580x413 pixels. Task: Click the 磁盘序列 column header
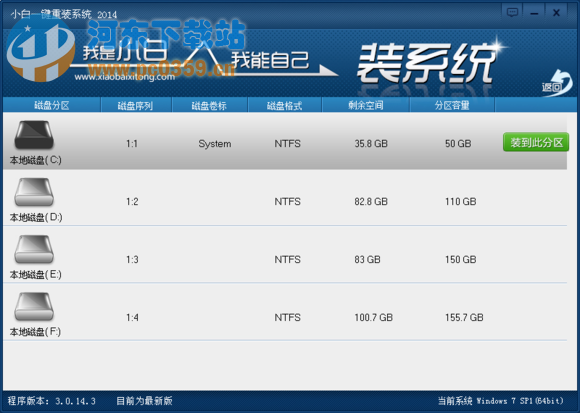(x=135, y=106)
